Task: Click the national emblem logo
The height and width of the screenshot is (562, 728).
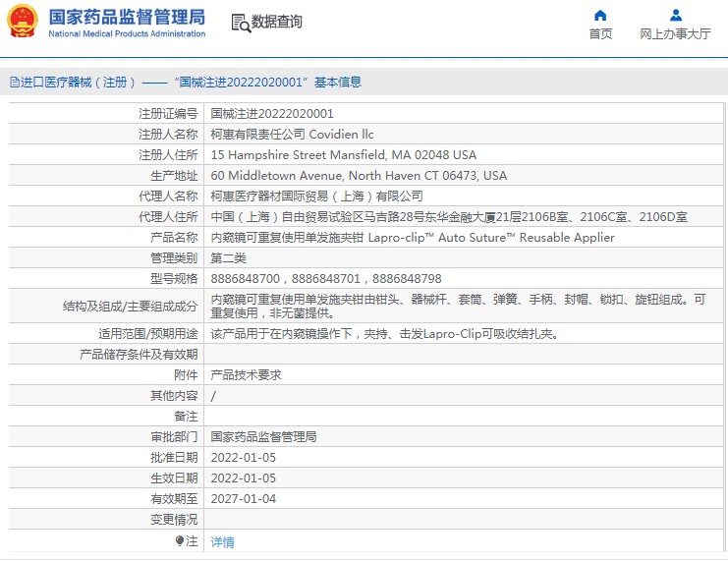Action: coord(23,21)
